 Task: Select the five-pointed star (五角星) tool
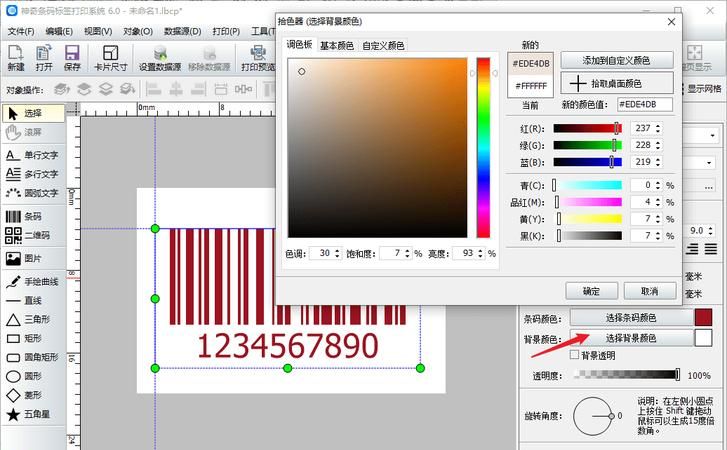tap(33, 414)
